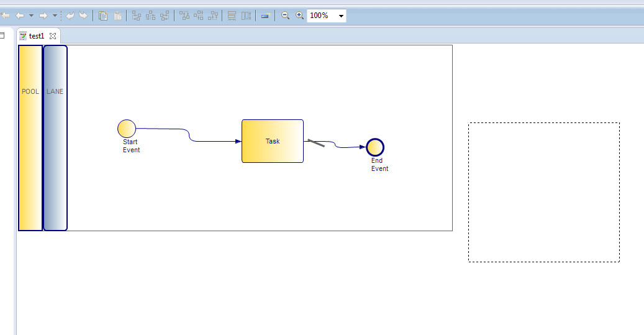Image resolution: width=644 pixels, height=335 pixels.
Task: Select the End Event circle
Action: 375,147
